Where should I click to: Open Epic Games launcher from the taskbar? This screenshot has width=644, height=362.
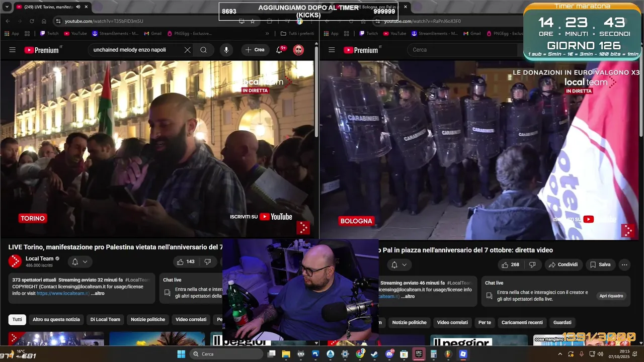tap(419, 354)
